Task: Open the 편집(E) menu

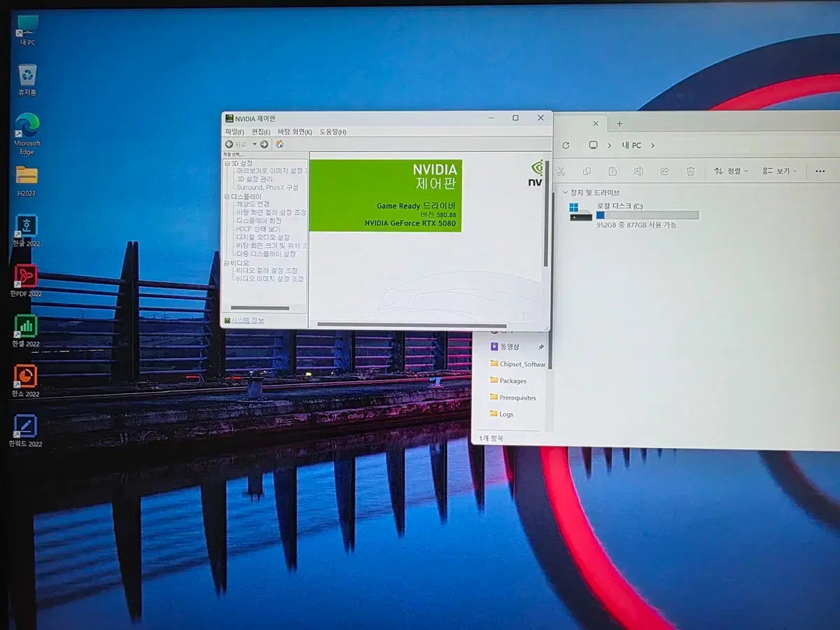Action: point(261,132)
